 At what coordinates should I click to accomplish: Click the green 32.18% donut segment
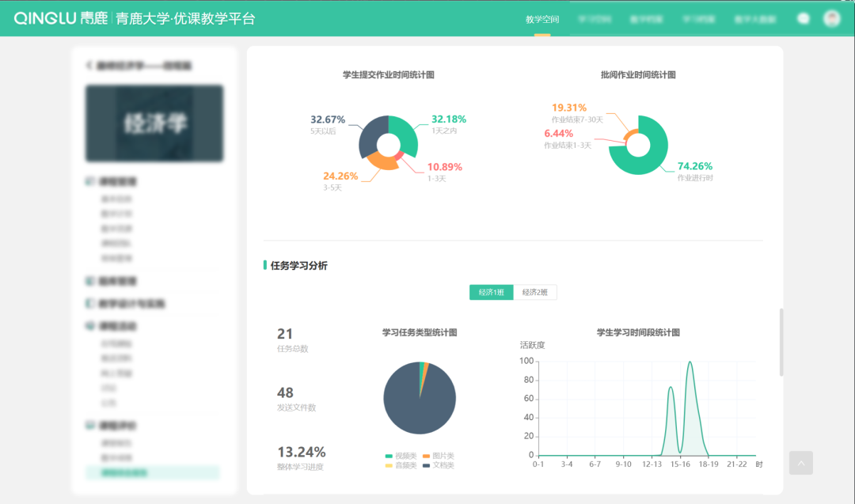[407, 133]
